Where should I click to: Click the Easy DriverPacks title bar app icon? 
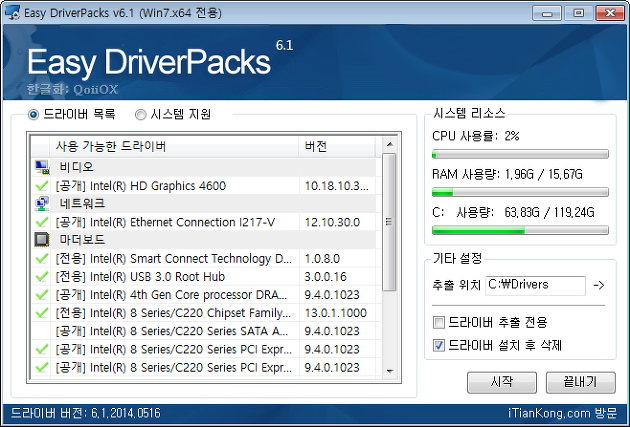12,13
